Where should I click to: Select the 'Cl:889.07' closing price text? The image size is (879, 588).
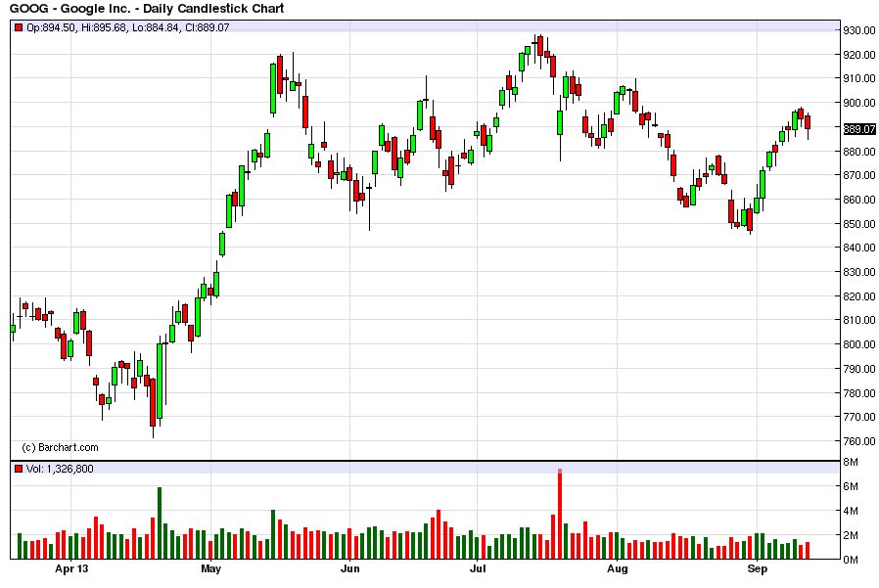(207, 27)
